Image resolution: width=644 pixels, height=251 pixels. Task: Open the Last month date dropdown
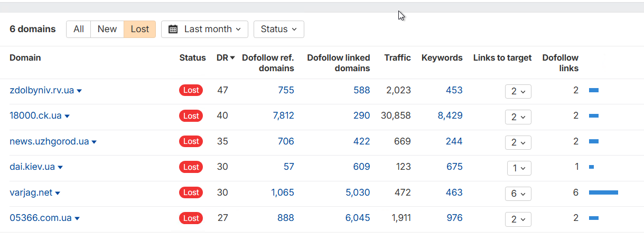pyautogui.click(x=204, y=30)
